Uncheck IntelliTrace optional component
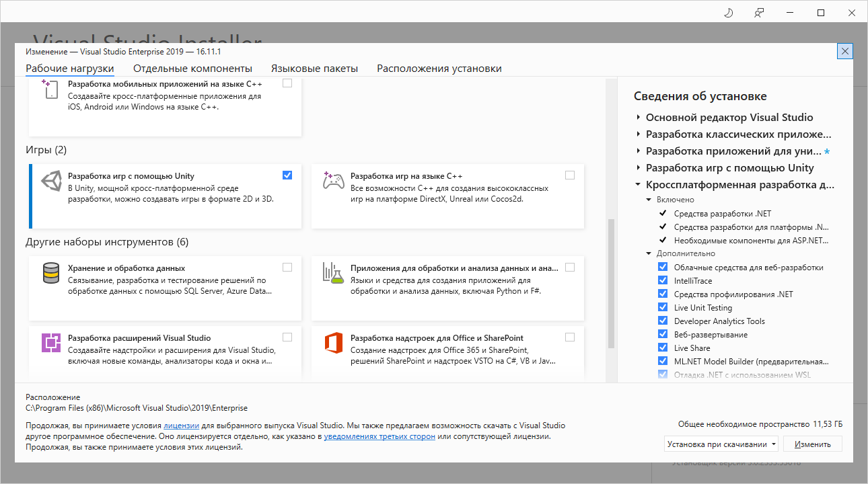Screen dimensions: 868x484 pos(663,281)
